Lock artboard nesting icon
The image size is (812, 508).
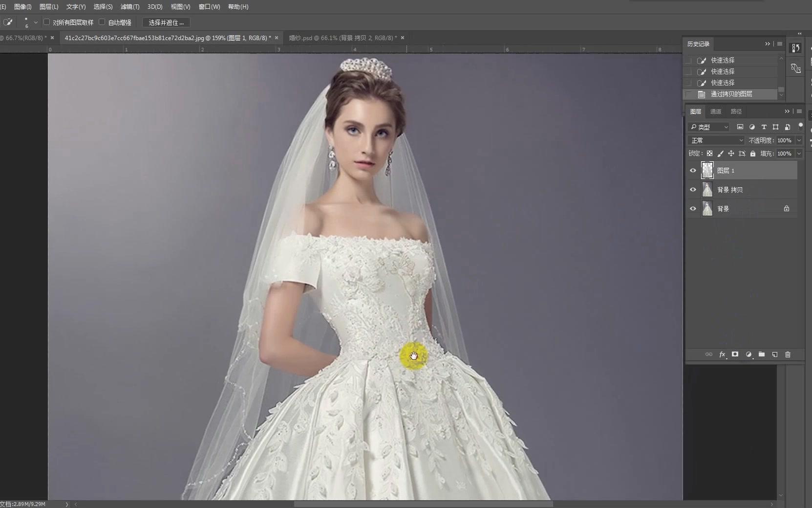[742, 154]
